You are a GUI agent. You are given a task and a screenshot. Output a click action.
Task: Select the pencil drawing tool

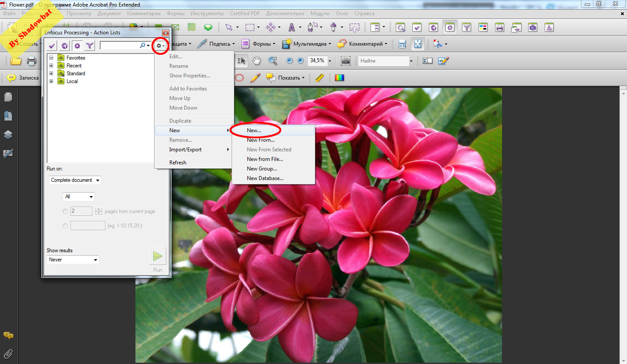coord(255,78)
